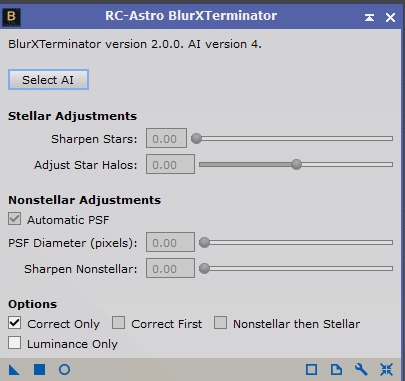Close the BlurXTerminator window

(390, 17)
